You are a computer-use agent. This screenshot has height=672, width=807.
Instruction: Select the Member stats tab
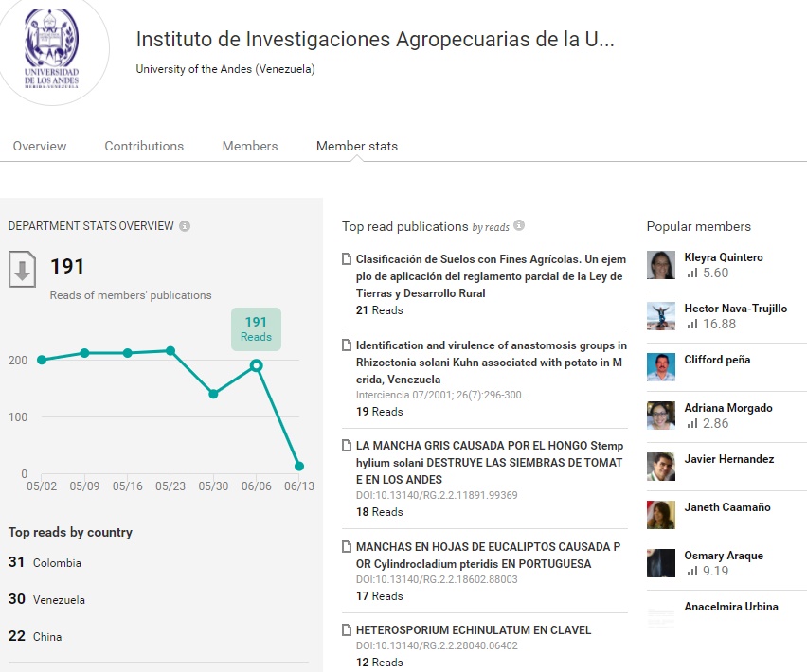click(357, 146)
